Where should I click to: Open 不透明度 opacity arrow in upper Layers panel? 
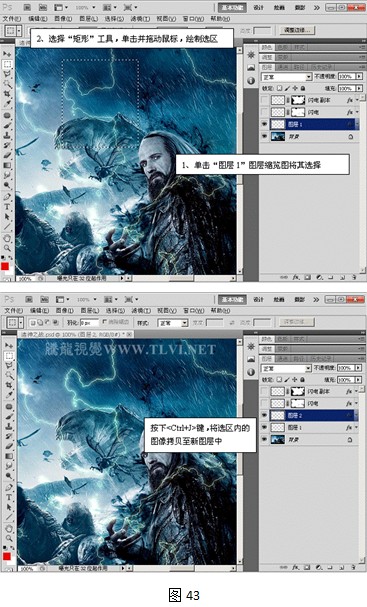359,77
